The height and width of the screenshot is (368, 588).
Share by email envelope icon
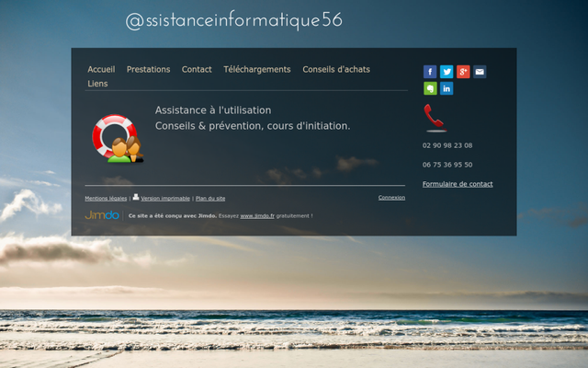tap(480, 72)
